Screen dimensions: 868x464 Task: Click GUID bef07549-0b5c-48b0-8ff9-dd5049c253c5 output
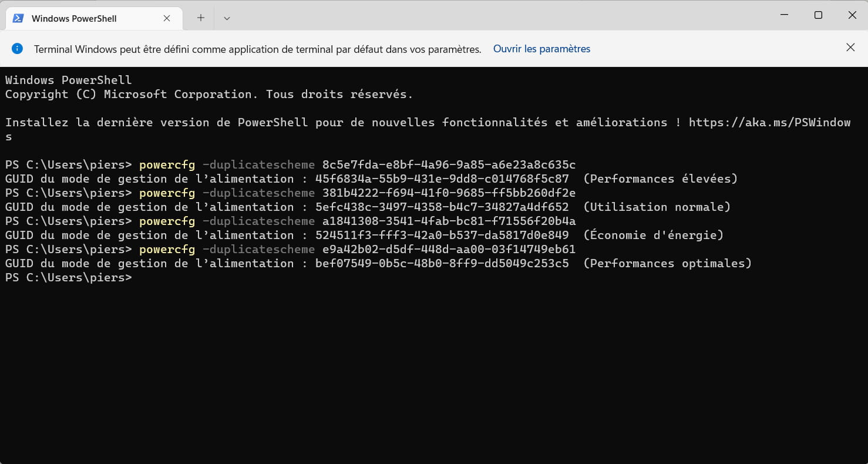(x=442, y=263)
